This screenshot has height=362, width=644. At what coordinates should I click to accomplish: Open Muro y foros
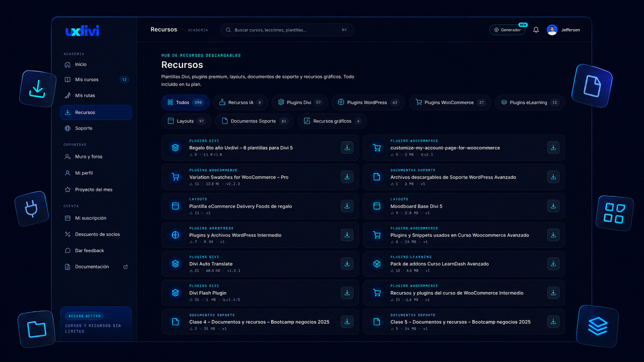(x=96, y=156)
